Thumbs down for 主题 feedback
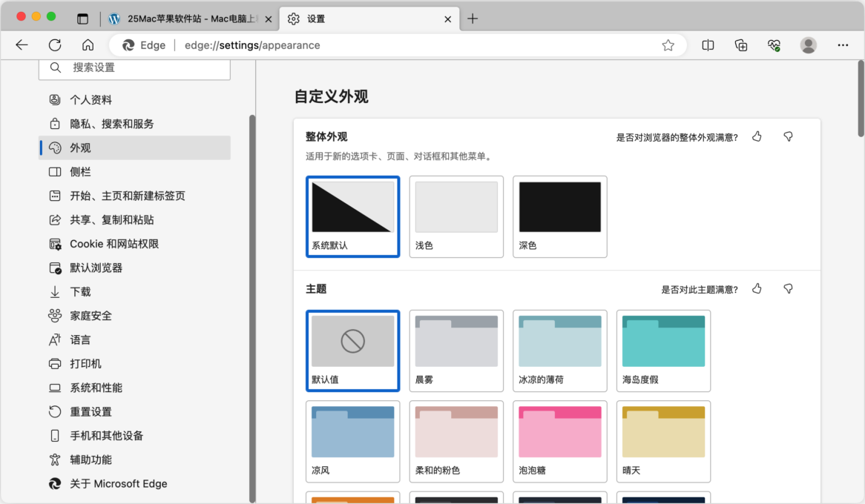This screenshot has width=865, height=504. click(789, 288)
